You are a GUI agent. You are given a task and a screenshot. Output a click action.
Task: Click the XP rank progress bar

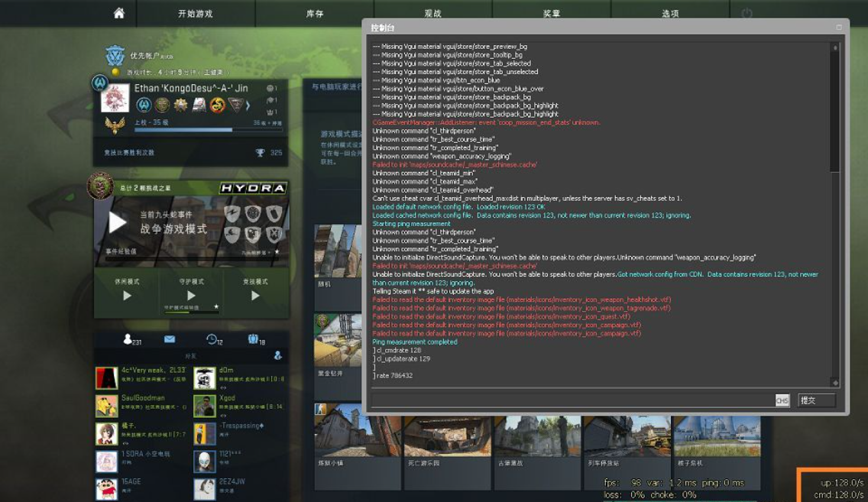pos(208,130)
